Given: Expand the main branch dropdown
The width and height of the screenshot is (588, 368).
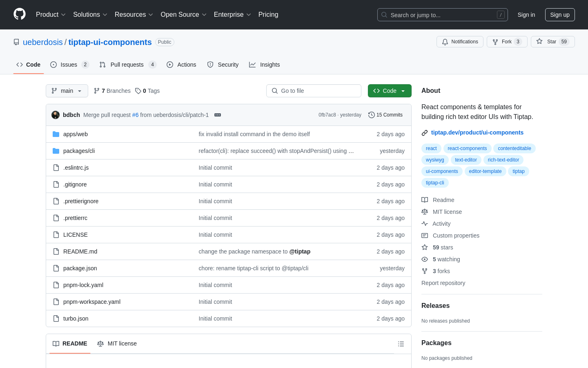Looking at the screenshot, I should tap(67, 91).
